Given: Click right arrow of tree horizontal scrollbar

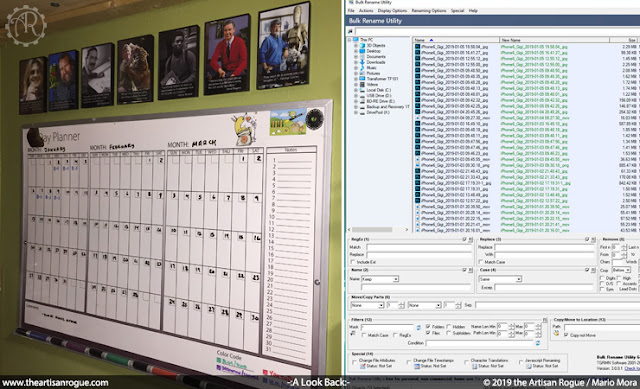Looking at the screenshot, I should (x=407, y=230).
